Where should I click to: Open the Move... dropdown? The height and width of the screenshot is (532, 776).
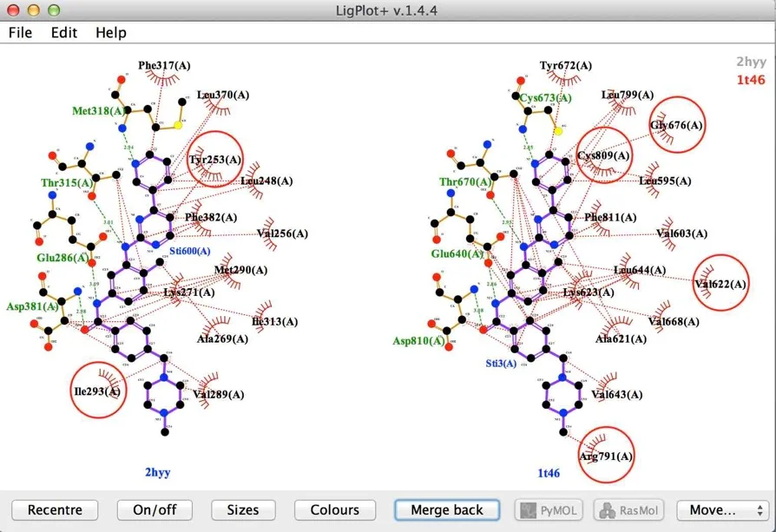click(722, 510)
